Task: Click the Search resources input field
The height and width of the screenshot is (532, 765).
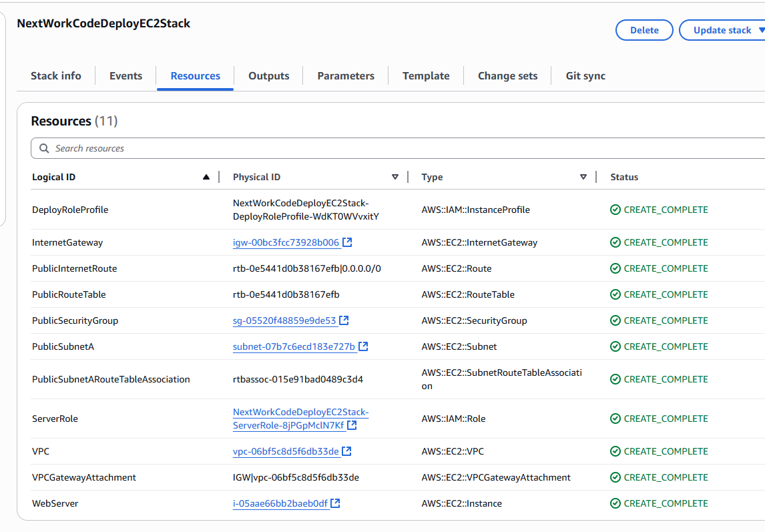Action: [200, 148]
